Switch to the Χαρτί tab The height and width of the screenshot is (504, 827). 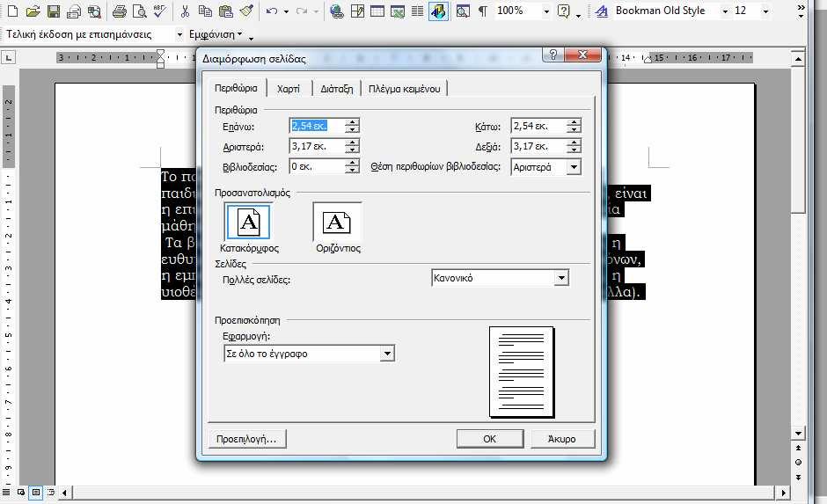pos(289,89)
